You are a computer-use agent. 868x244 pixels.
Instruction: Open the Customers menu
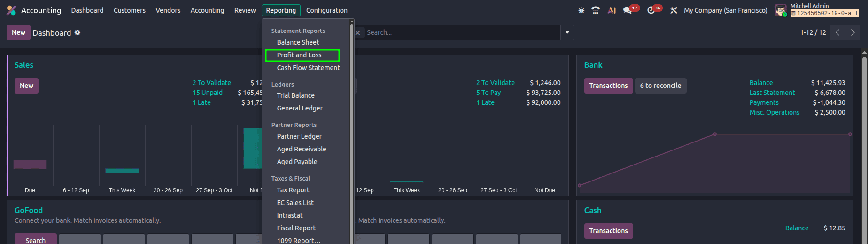click(x=130, y=10)
